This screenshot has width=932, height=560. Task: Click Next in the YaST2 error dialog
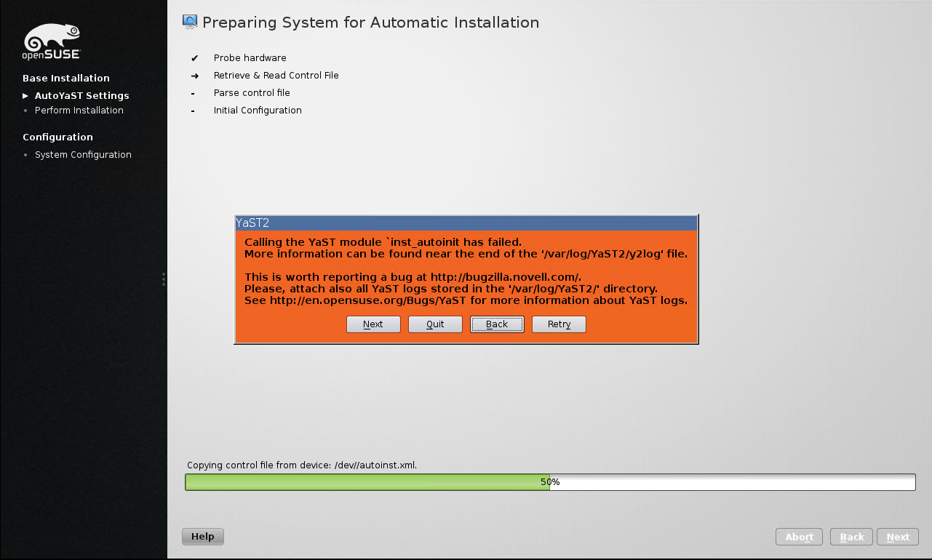pyautogui.click(x=373, y=324)
